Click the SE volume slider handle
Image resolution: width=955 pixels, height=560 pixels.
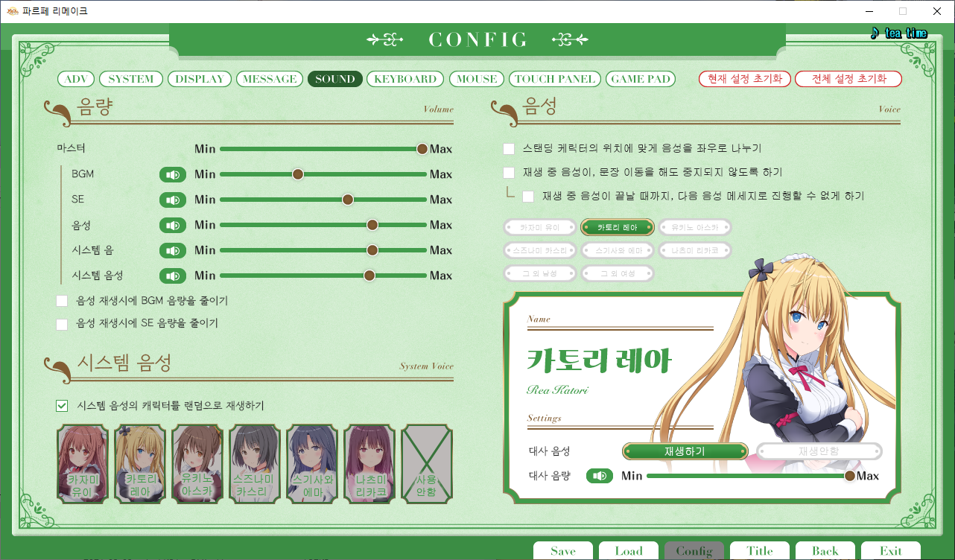(x=348, y=200)
